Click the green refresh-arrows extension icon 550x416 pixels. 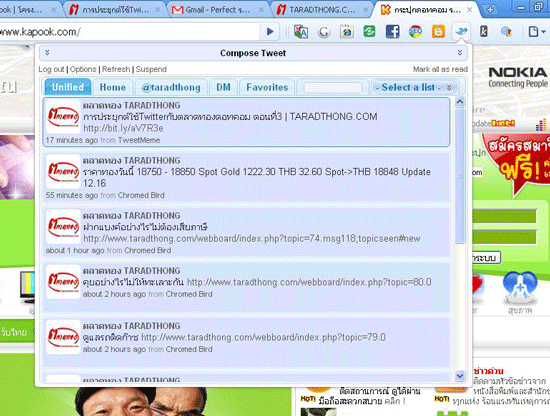point(369,32)
